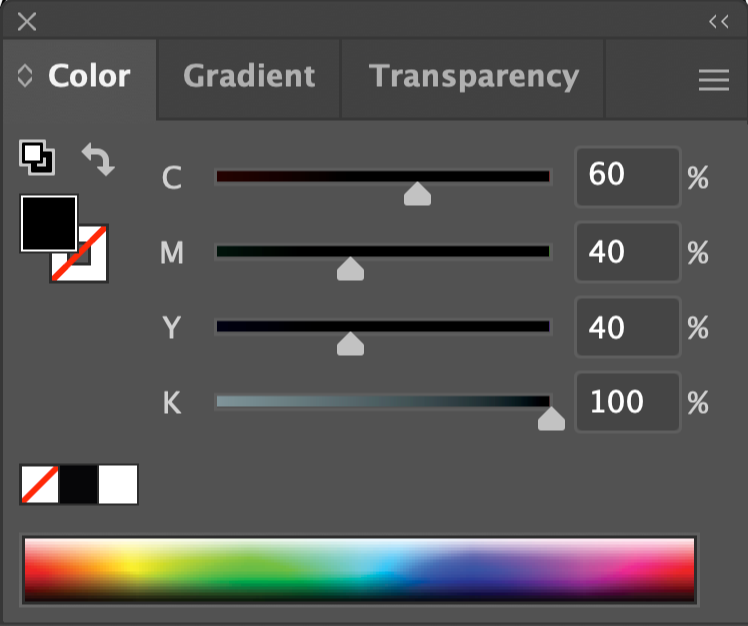Click the K percentage field showing 100
The image size is (748, 626).
626,402
